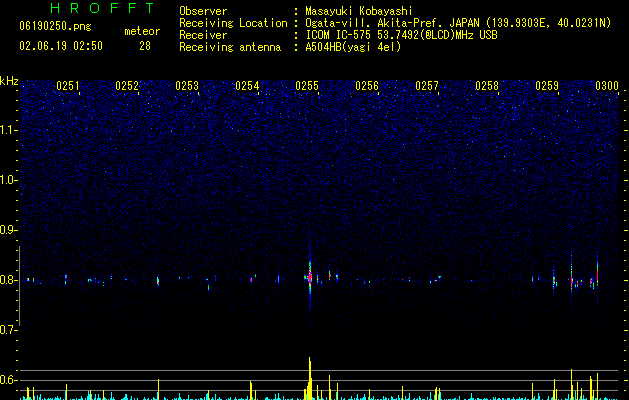Click the Receiving antenna label
The image size is (629, 400).
tap(230, 47)
